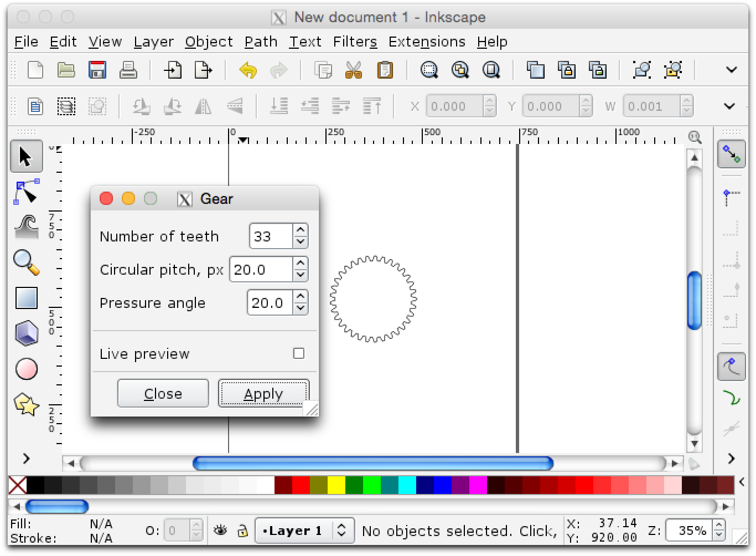
Task: Select the 3D Box tool
Action: pyautogui.click(x=26, y=333)
